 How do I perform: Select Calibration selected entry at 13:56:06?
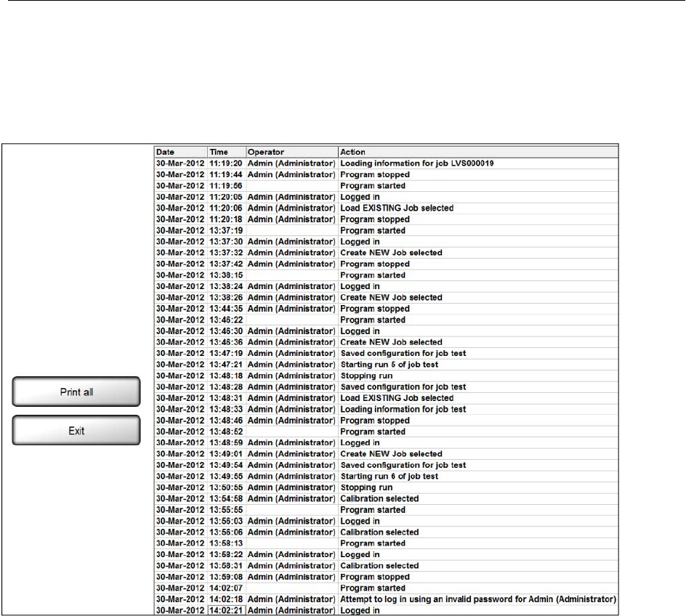pyautogui.click(x=379, y=532)
